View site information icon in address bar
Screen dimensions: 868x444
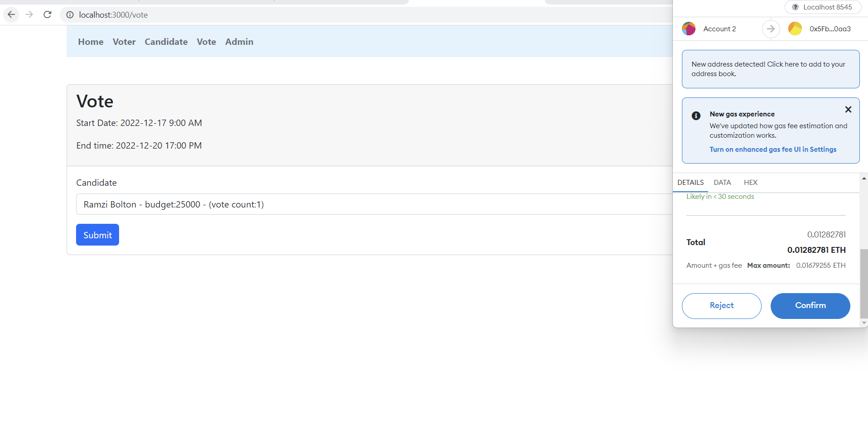pos(70,15)
